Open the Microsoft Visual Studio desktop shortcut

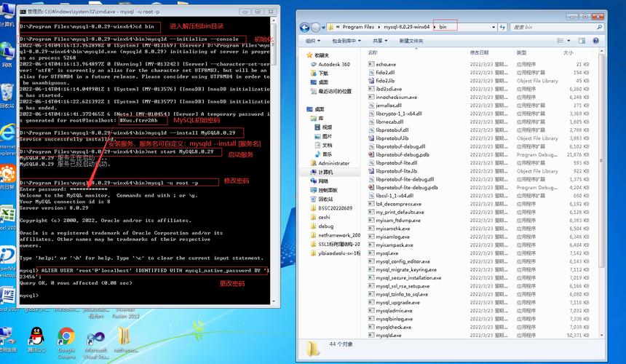point(96,344)
